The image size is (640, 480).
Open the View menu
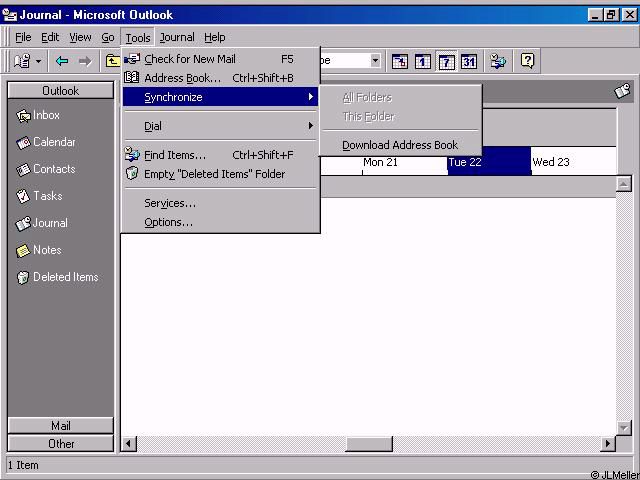[x=80, y=38]
